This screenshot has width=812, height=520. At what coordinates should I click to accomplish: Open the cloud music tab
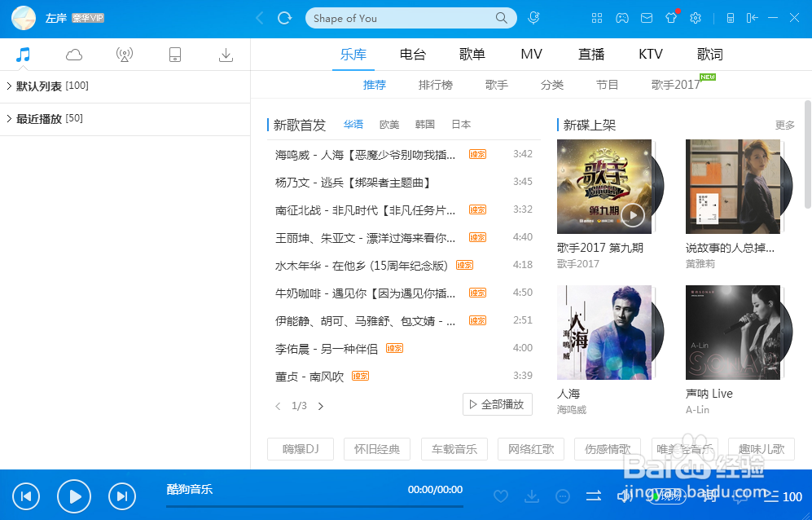[73, 55]
